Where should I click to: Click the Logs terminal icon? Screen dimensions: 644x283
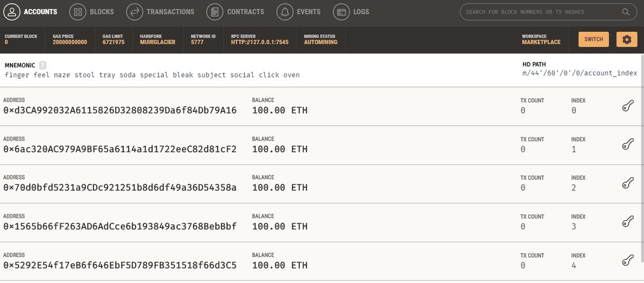click(x=341, y=11)
